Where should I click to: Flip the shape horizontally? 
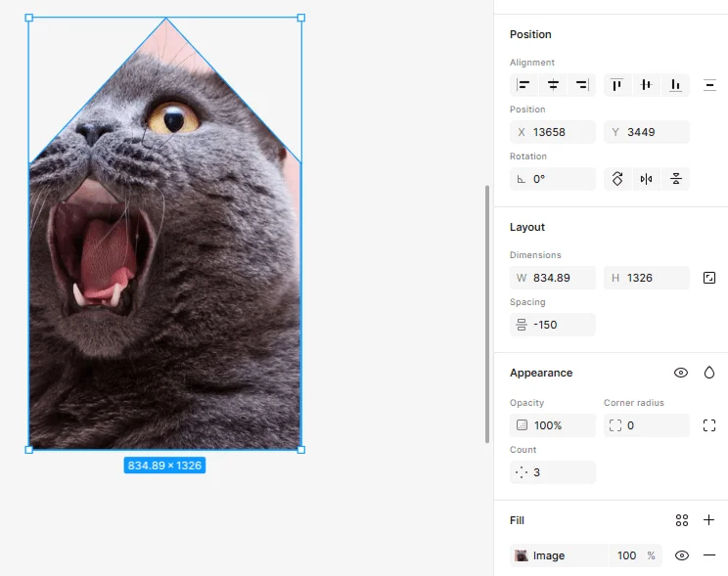(x=646, y=179)
